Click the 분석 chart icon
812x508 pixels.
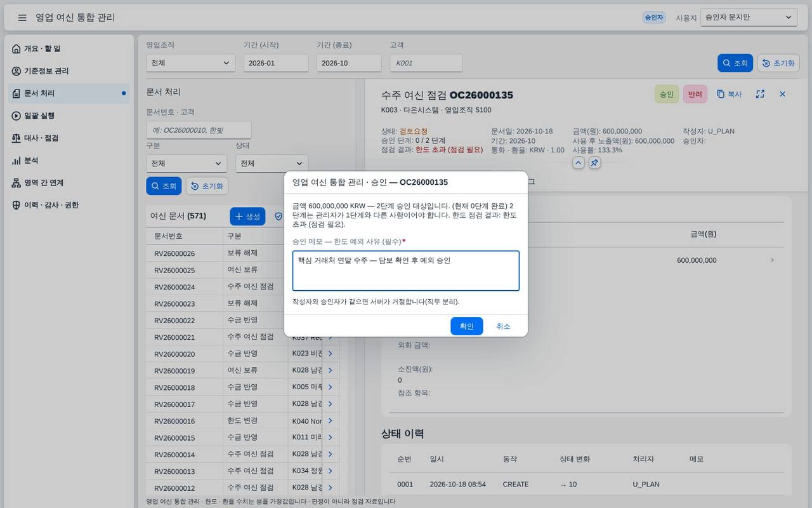(16, 161)
